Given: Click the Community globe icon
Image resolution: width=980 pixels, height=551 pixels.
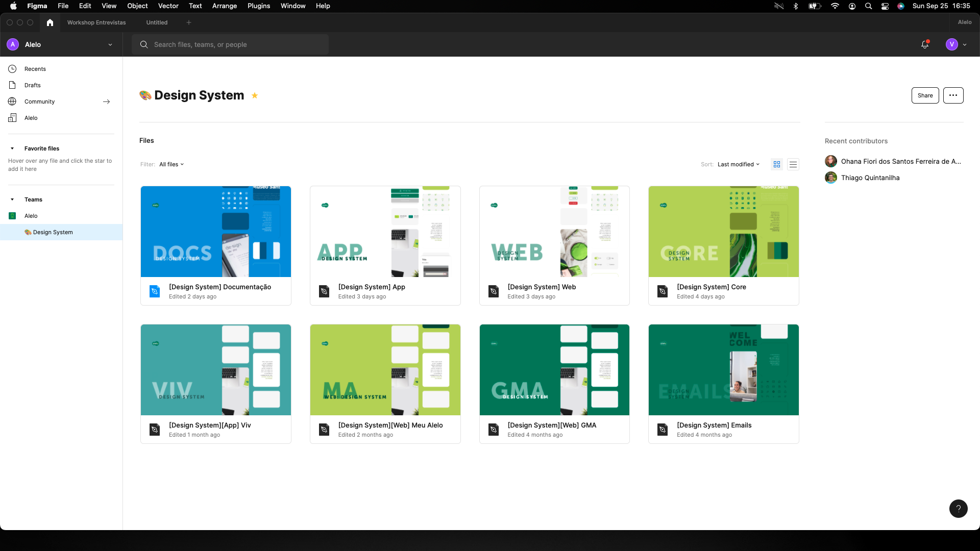Looking at the screenshot, I should tap(12, 102).
